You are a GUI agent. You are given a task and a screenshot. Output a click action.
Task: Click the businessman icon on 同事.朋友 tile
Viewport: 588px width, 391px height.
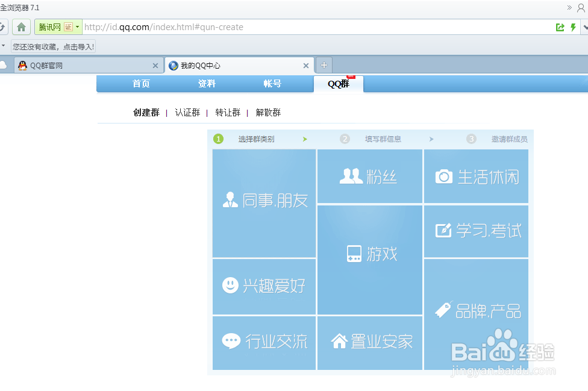pyautogui.click(x=230, y=200)
